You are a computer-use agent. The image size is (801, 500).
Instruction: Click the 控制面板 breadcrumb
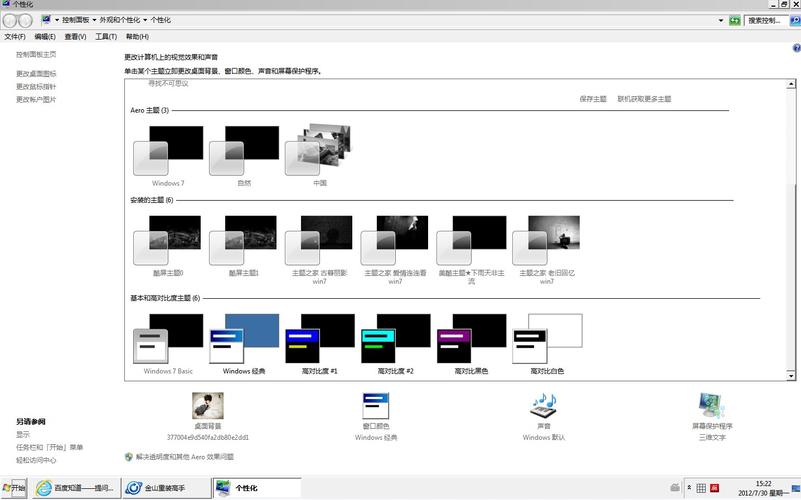pos(76,20)
